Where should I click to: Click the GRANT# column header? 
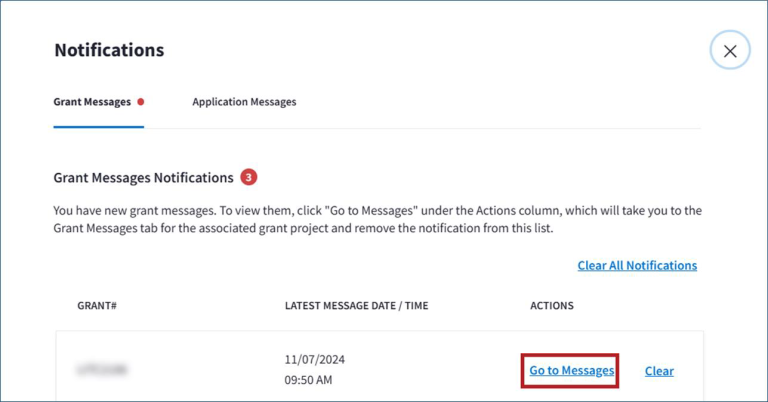(97, 306)
